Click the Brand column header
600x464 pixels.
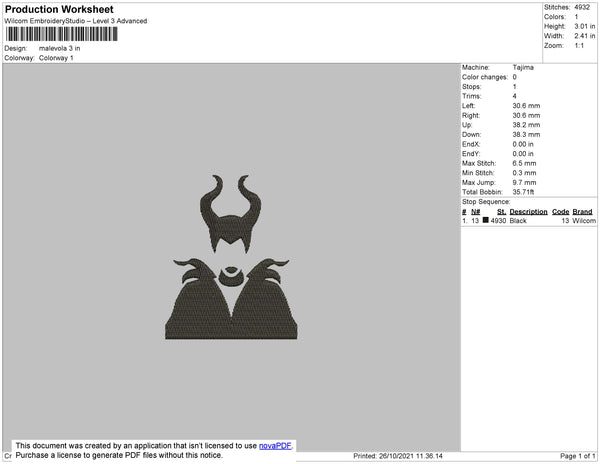click(x=582, y=212)
